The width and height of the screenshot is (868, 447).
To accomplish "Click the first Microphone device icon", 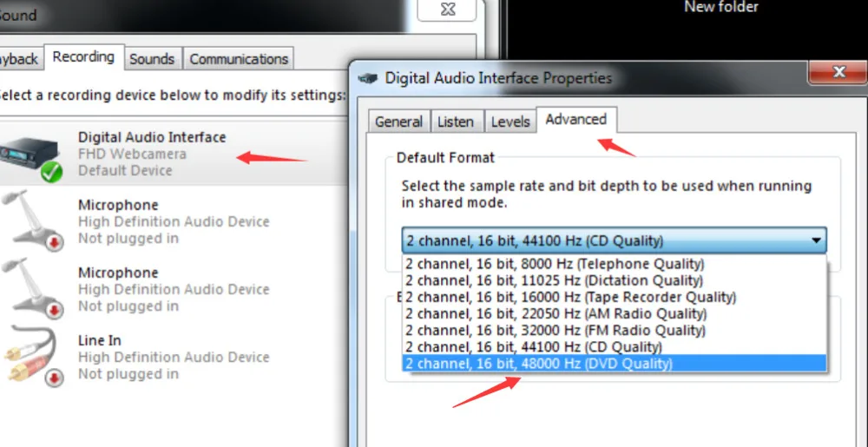I will pos(33,220).
